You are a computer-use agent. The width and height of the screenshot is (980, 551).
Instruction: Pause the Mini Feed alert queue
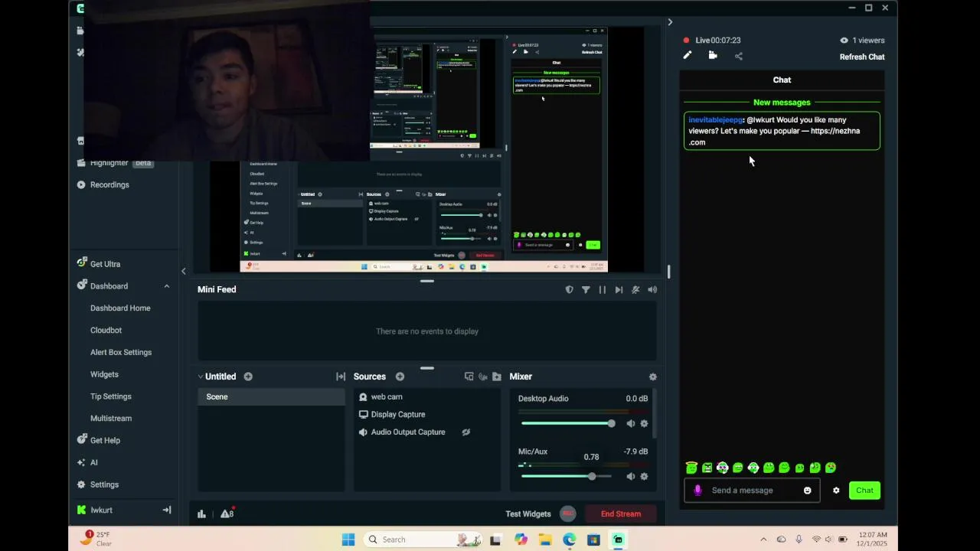click(x=603, y=290)
